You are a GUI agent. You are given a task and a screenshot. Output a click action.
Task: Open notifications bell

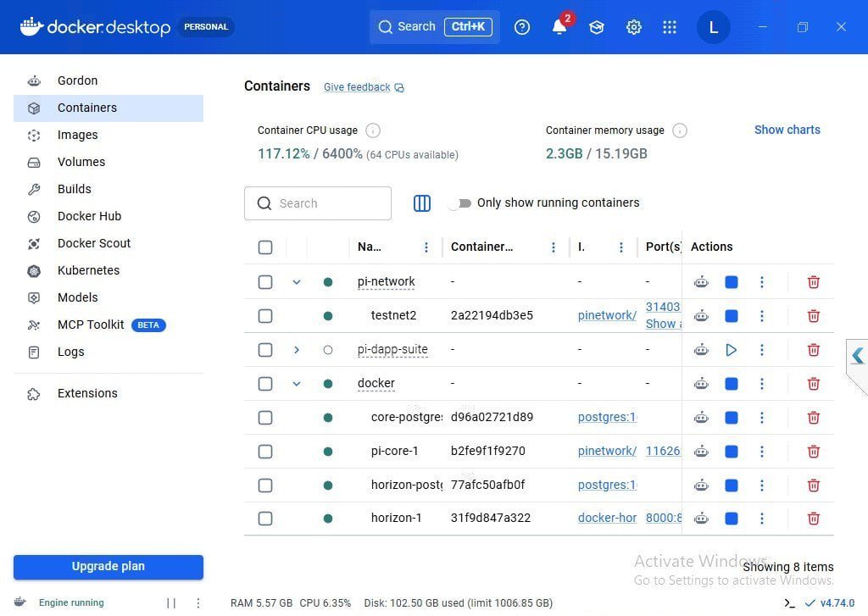pyautogui.click(x=559, y=27)
